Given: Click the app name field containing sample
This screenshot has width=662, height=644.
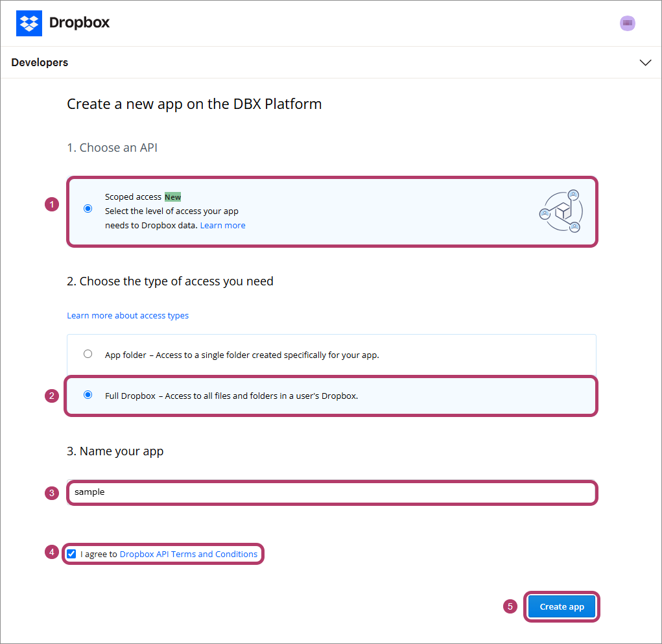Looking at the screenshot, I should pyautogui.click(x=331, y=492).
